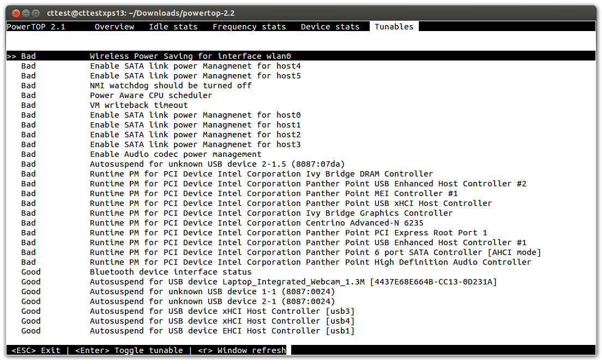This screenshot has width=602, height=364.
Task: Open the Idle stats tab
Action: click(173, 27)
